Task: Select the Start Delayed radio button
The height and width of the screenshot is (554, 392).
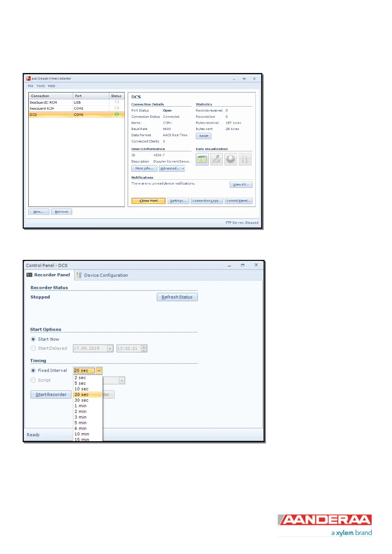Action: click(x=33, y=348)
